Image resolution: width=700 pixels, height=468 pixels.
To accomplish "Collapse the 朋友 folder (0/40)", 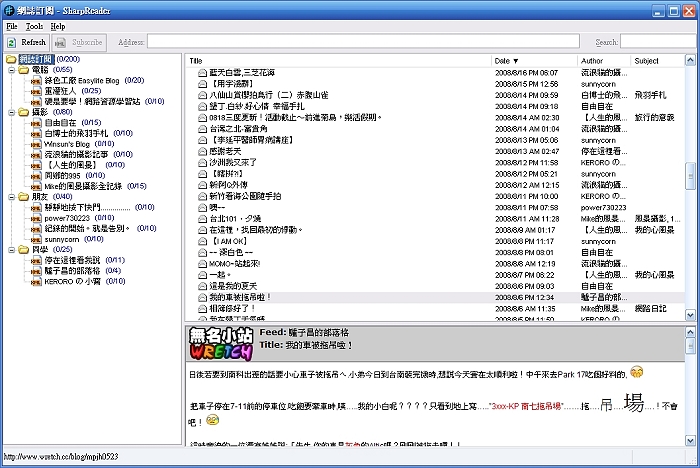I will (x=12, y=196).
